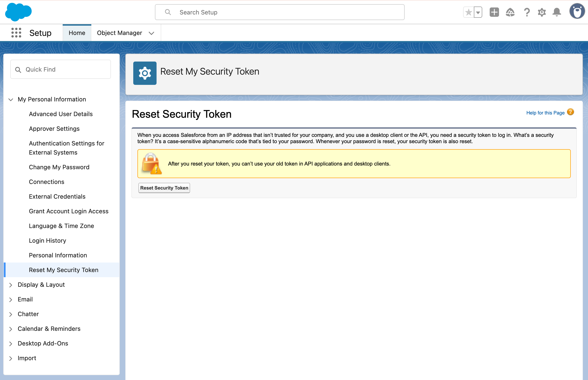
Task: Open Grant Account Login Access
Action: [x=68, y=211]
